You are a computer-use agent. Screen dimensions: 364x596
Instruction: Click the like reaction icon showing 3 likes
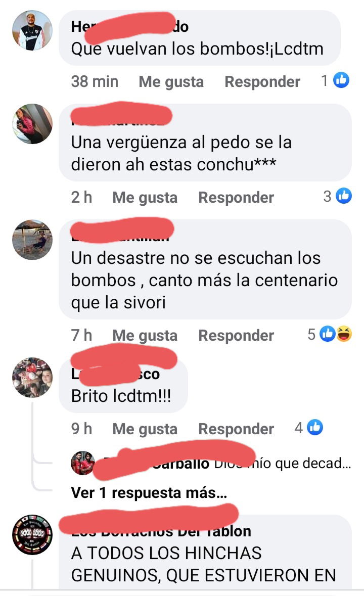click(343, 196)
